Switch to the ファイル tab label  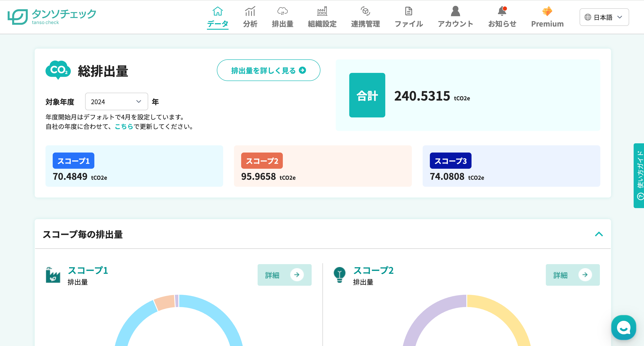[408, 24]
